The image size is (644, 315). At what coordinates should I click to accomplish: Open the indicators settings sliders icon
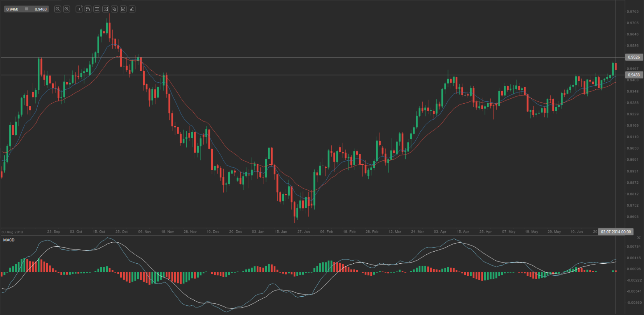click(x=97, y=9)
